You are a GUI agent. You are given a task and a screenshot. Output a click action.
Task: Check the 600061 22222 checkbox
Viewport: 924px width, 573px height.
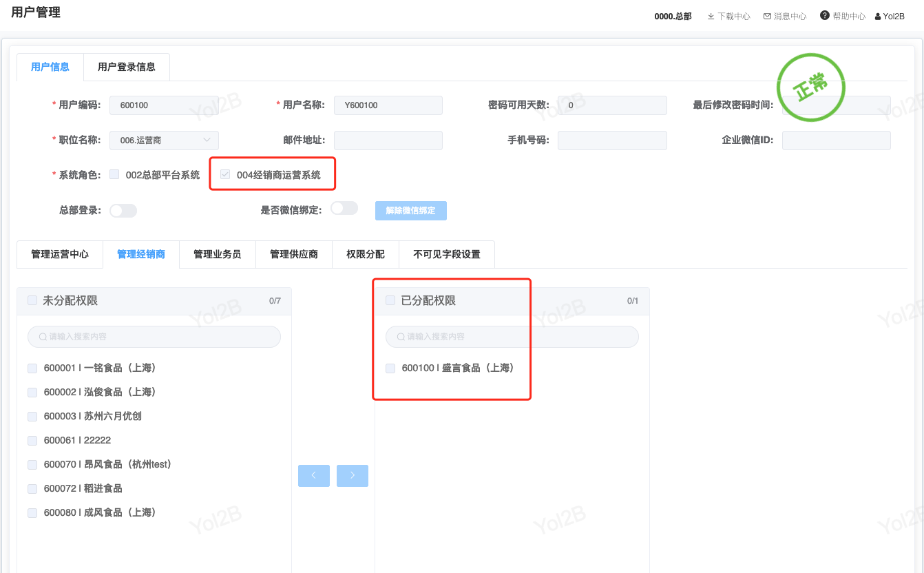[32, 441]
